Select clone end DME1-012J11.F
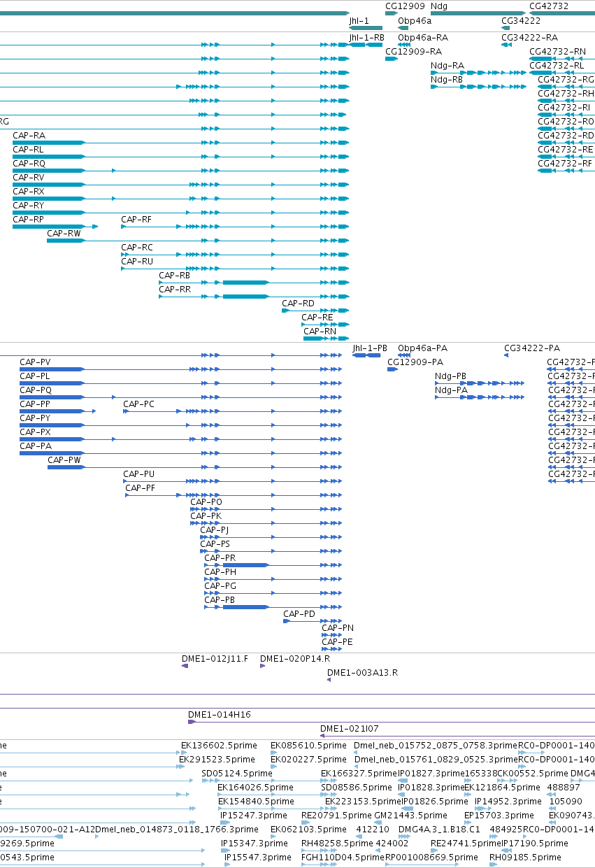 (185, 666)
